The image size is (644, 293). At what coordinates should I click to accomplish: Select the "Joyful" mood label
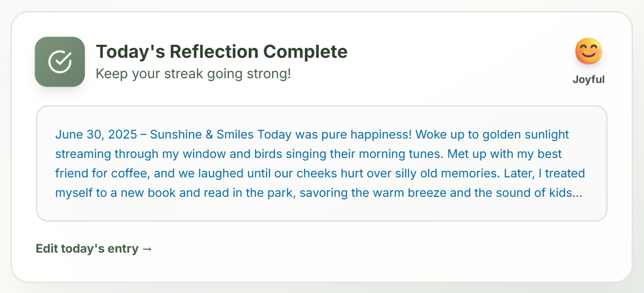point(589,80)
